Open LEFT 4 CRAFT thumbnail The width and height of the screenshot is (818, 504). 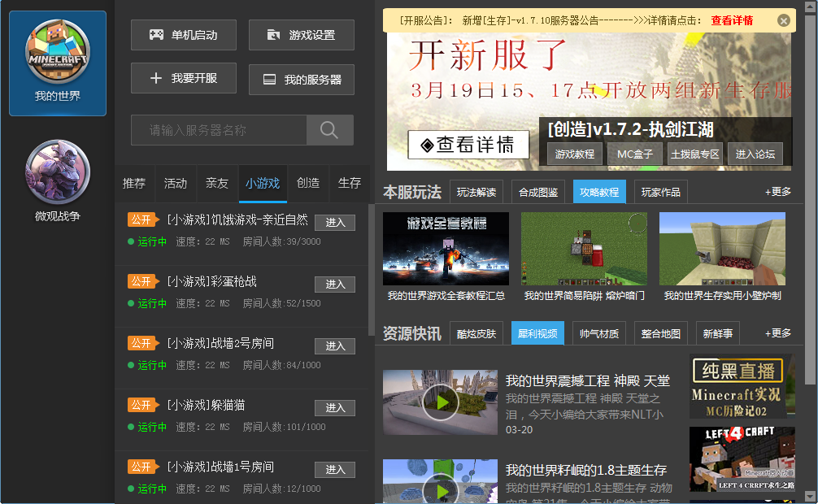coord(742,459)
